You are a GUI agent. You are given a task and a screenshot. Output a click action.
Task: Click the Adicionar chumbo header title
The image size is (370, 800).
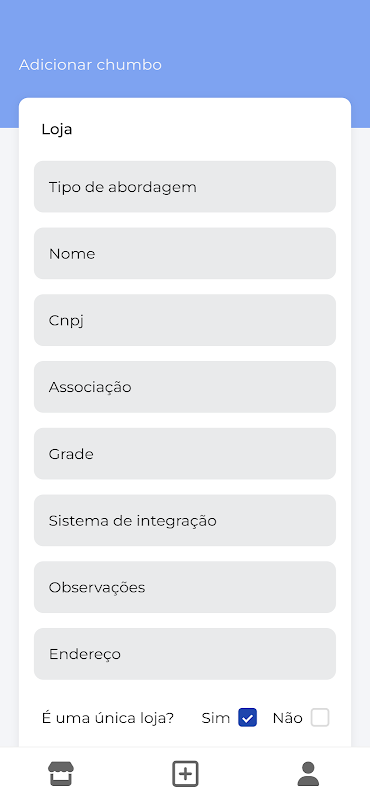90,65
